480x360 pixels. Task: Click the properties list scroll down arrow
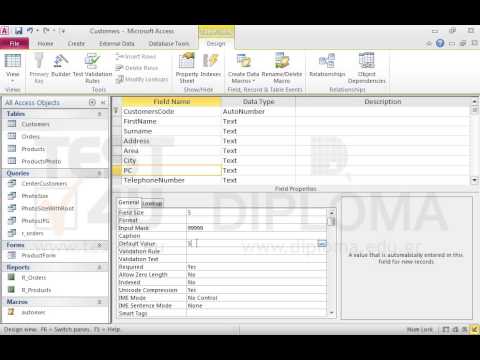[332, 313]
